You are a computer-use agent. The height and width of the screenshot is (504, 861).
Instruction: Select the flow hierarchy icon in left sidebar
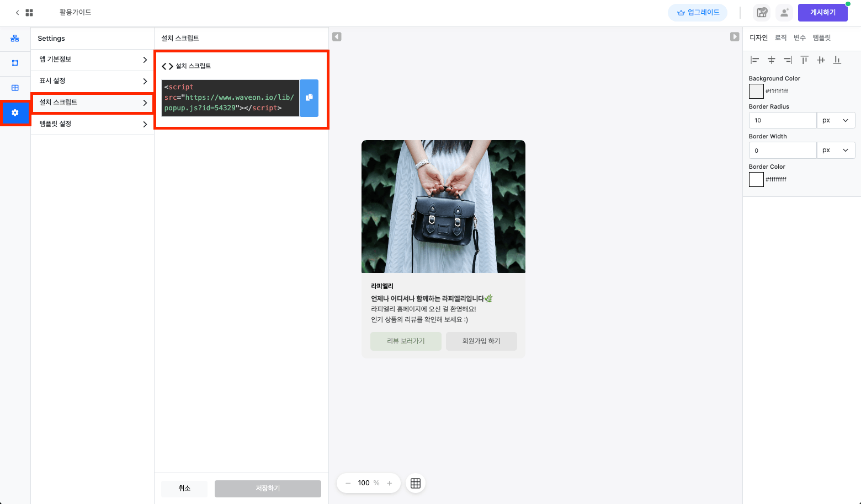pos(15,38)
